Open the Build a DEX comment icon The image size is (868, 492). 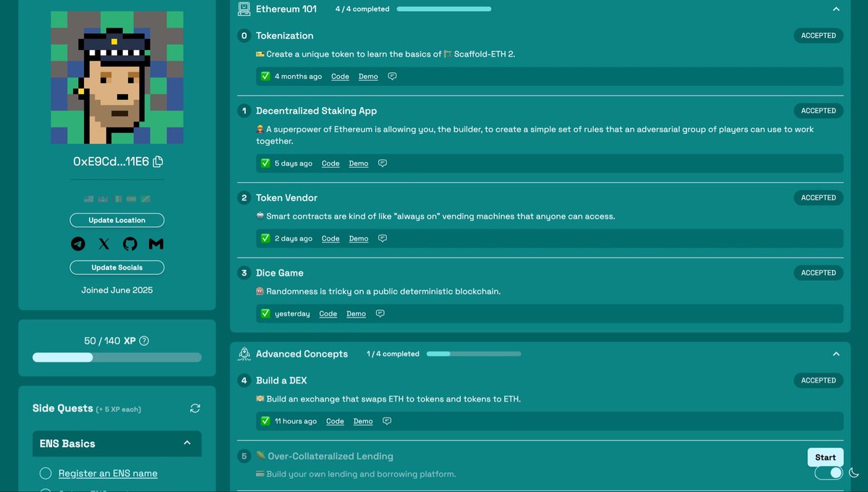pos(387,421)
